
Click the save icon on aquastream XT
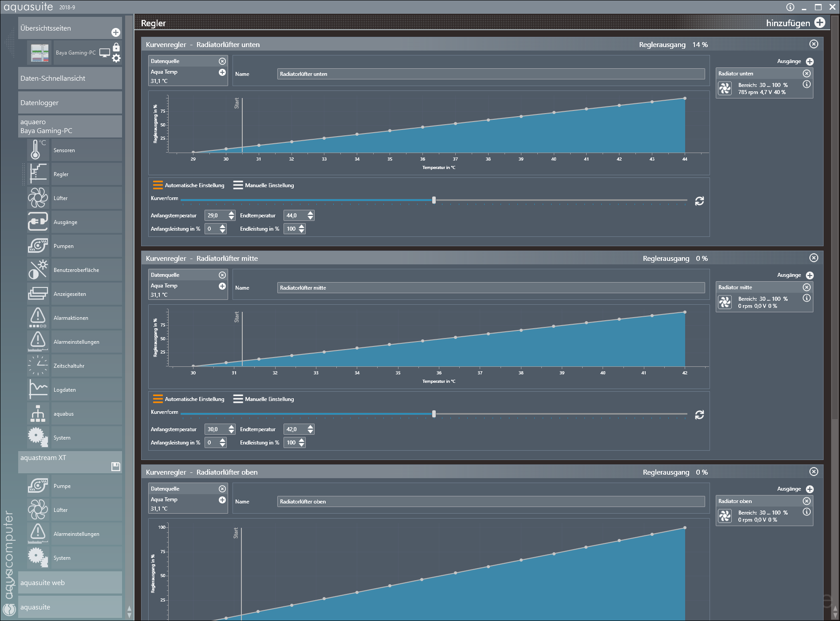coord(116,466)
